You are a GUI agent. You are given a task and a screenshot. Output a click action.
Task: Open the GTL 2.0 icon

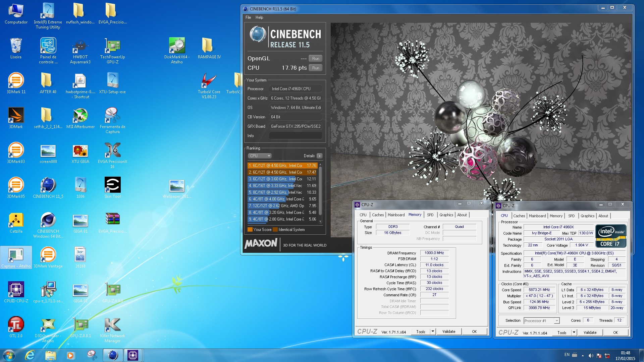click(x=16, y=327)
